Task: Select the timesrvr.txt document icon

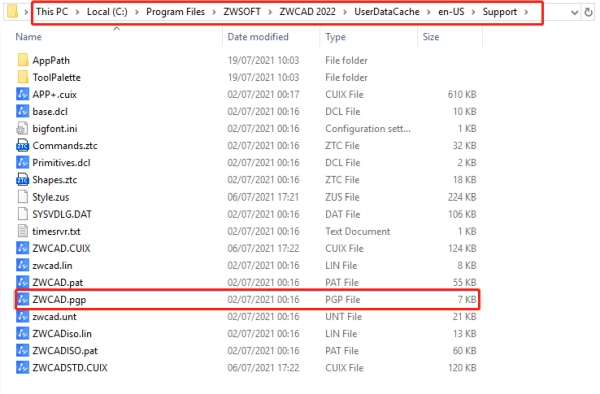Action: coord(23,231)
